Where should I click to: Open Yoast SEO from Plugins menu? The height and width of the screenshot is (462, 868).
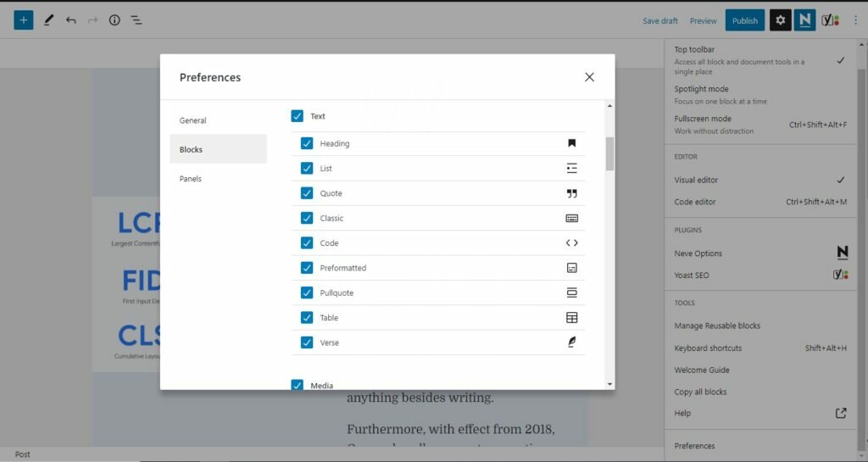pos(760,275)
